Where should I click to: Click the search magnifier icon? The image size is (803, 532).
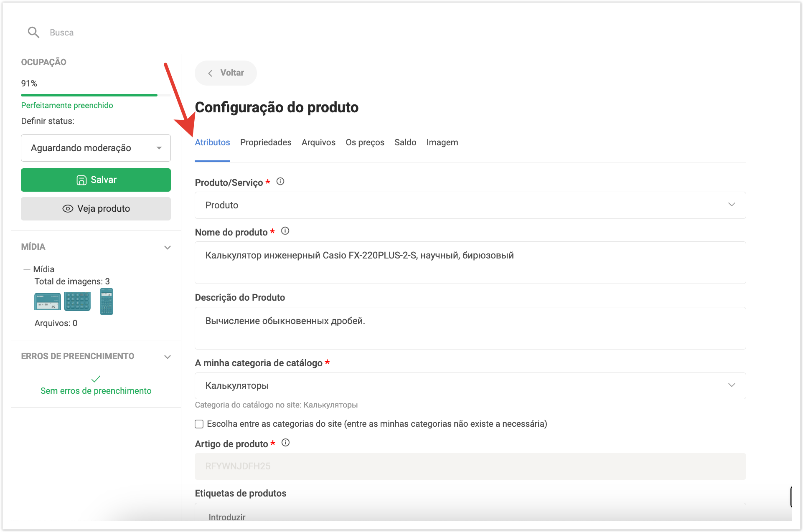33,32
